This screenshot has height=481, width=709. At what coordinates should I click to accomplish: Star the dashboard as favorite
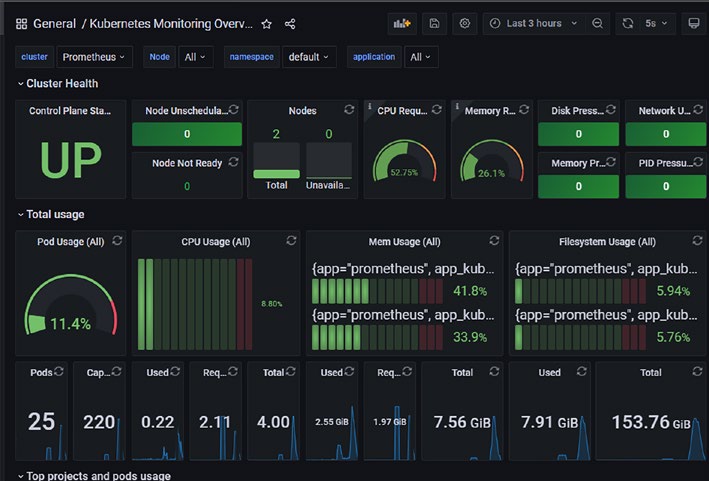pos(267,24)
